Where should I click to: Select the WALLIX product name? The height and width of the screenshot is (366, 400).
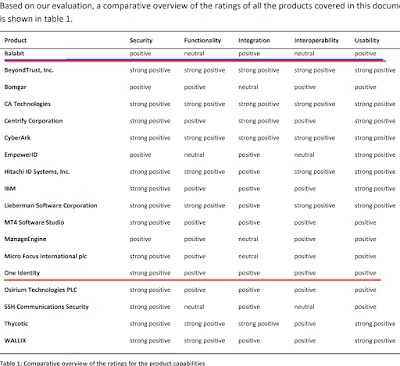(x=15, y=340)
